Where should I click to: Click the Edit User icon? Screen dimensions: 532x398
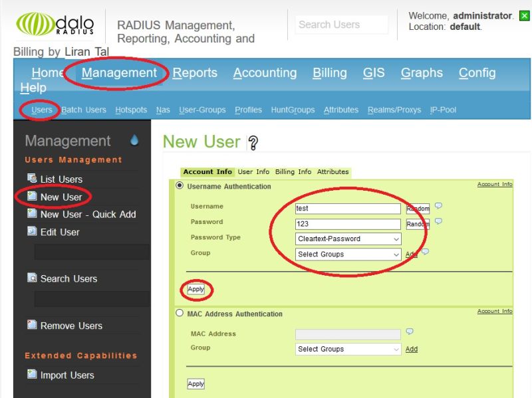(x=32, y=231)
